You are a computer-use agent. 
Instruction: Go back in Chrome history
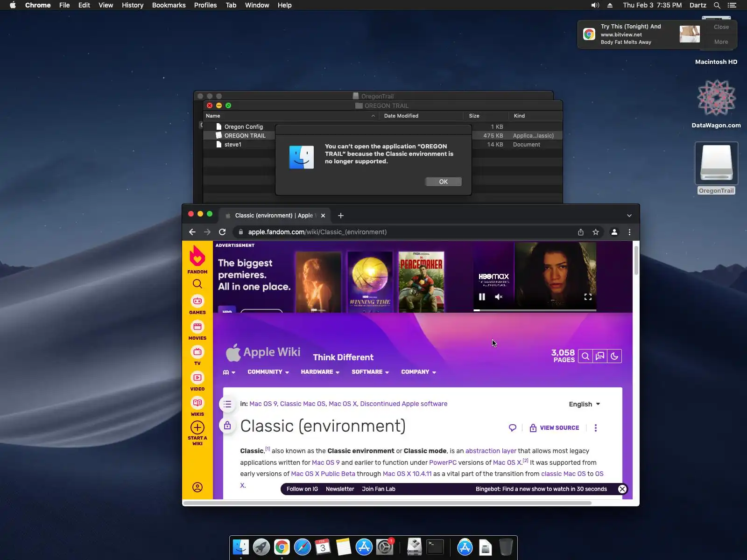click(192, 232)
